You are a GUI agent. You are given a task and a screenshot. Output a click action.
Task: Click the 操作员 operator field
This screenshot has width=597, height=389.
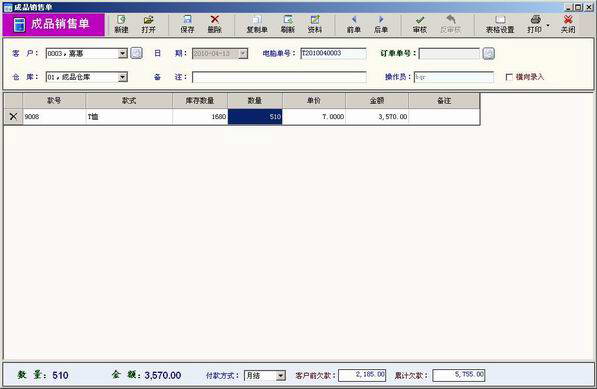pos(453,77)
